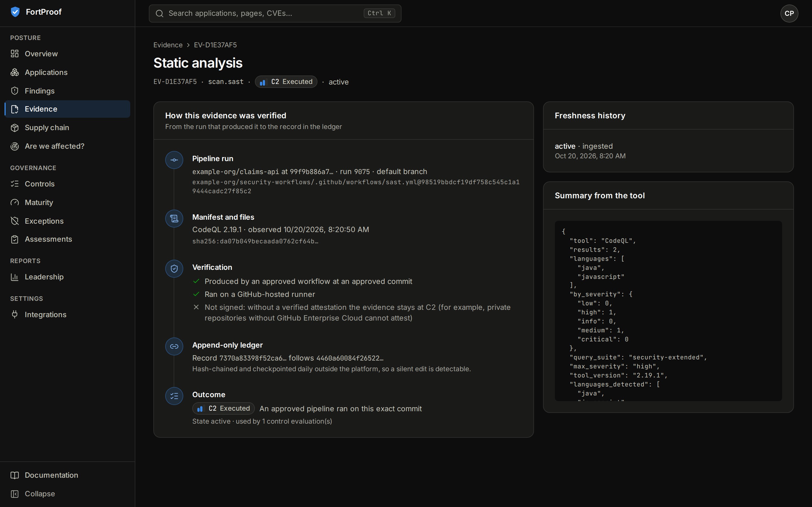Click the Are we affected radar icon

click(14, 146)
